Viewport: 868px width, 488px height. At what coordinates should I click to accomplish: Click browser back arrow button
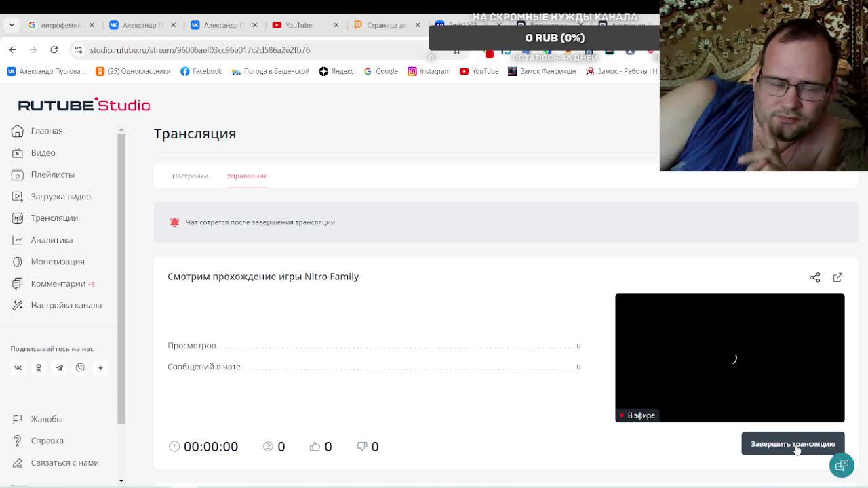click(13, 49)
